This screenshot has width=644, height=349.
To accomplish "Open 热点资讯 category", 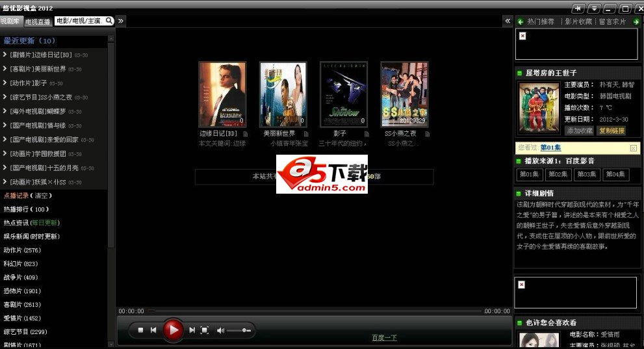I will point(32,222).
